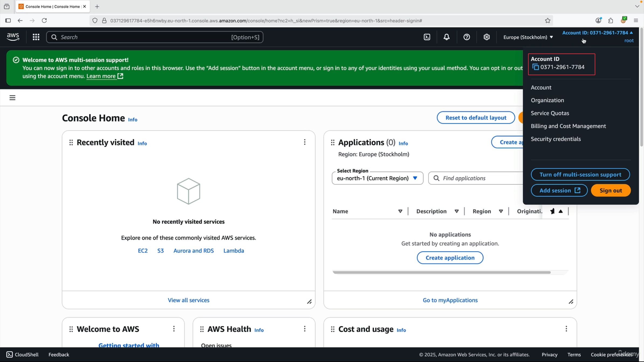Grab the AWS Health drag handle
644x362 pixels.
click(x=202, y=329)
